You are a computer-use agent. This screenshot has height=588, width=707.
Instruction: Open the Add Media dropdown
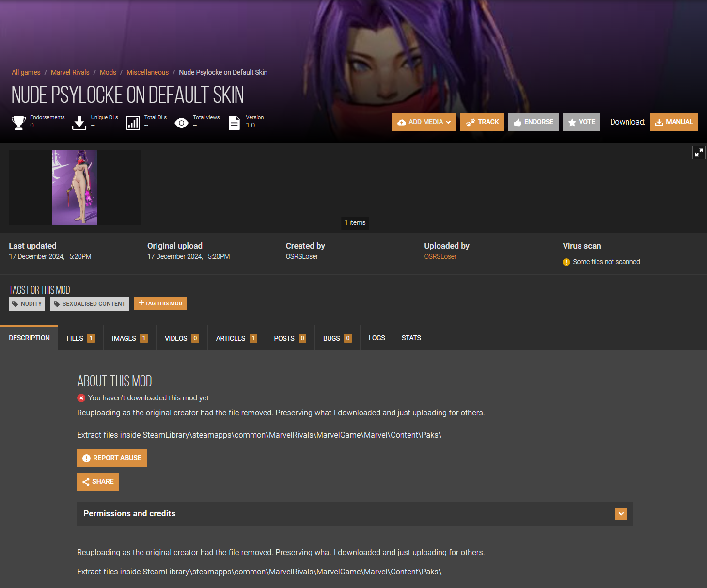click(424, 122)
